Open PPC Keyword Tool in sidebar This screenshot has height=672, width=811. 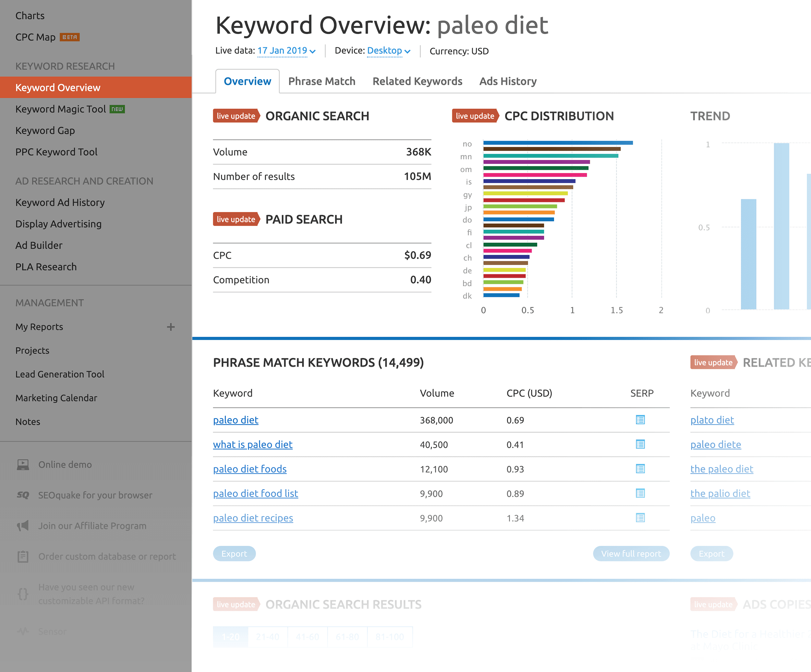pyautogui.click(x=56, y=151)
